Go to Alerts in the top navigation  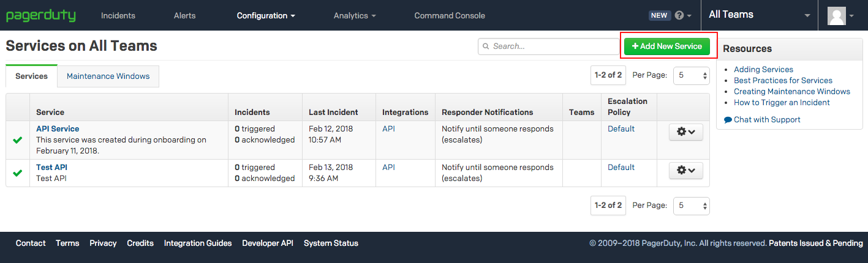point(184,15)
